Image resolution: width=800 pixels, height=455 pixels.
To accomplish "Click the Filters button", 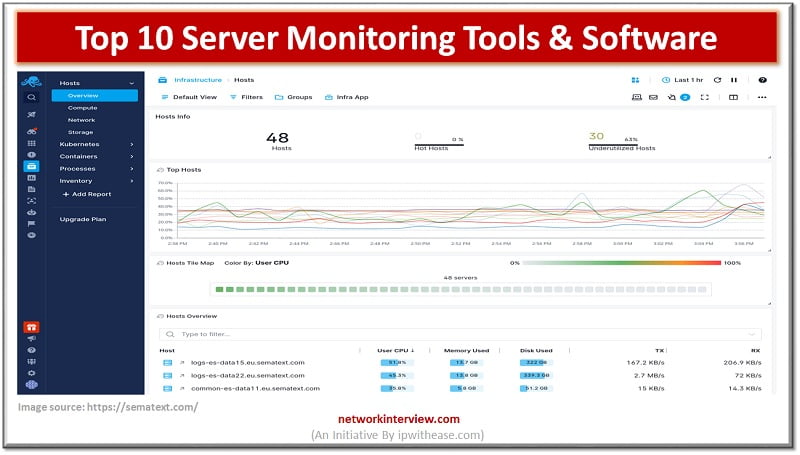I will [246, 97].
